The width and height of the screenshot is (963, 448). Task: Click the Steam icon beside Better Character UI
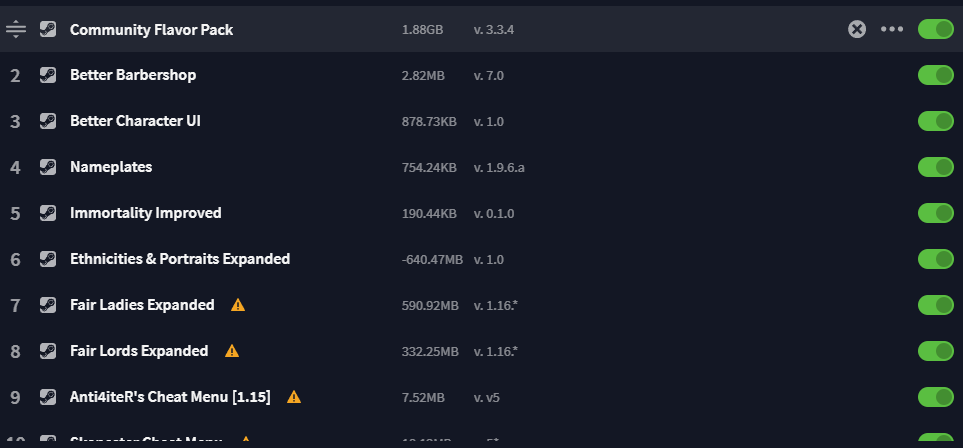pos(48,121)
